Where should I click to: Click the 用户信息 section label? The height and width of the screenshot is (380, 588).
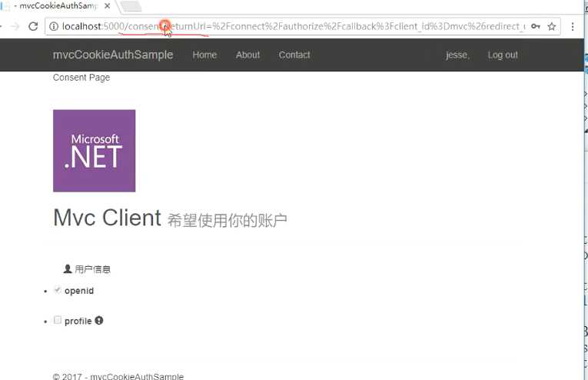(93, 269)
